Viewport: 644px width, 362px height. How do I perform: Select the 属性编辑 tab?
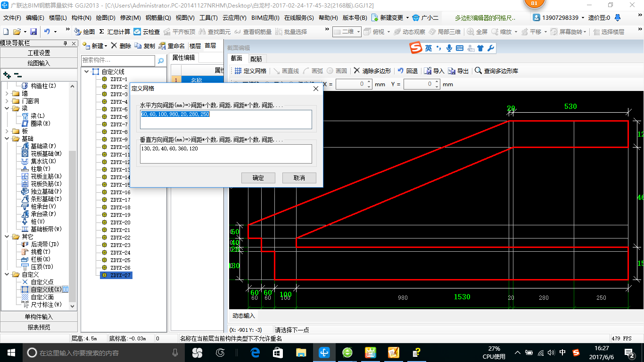[x=183, y=58]
